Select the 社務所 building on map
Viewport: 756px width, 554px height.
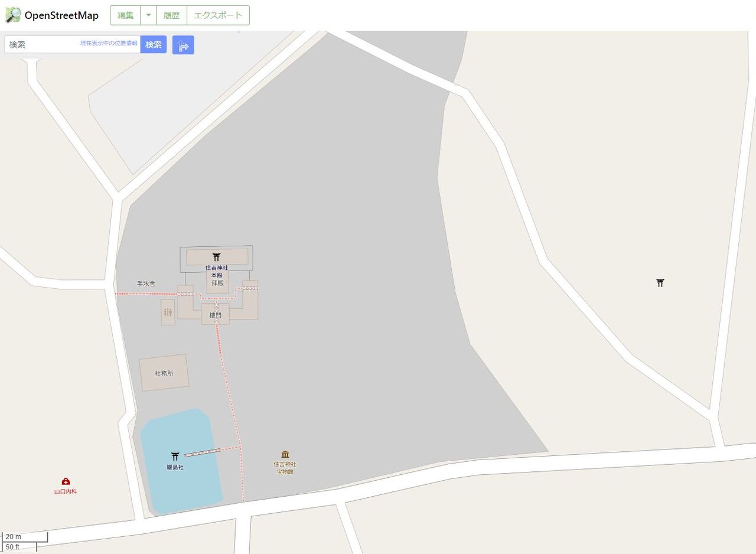tap(164, 373)
